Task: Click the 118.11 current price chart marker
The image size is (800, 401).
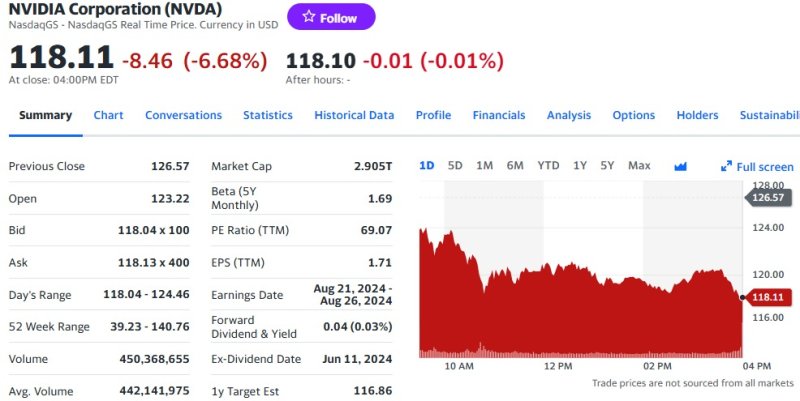Action: click(x=768, y=297)
